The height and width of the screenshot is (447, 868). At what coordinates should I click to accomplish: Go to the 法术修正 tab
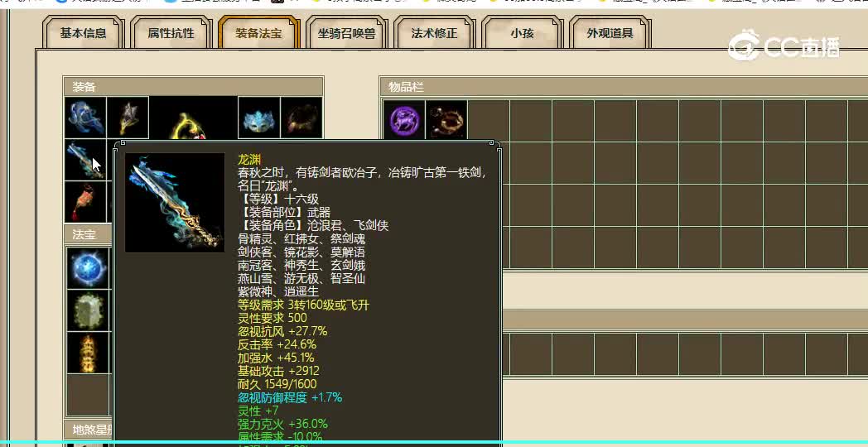pyautogui.click(x=434, y=32)
